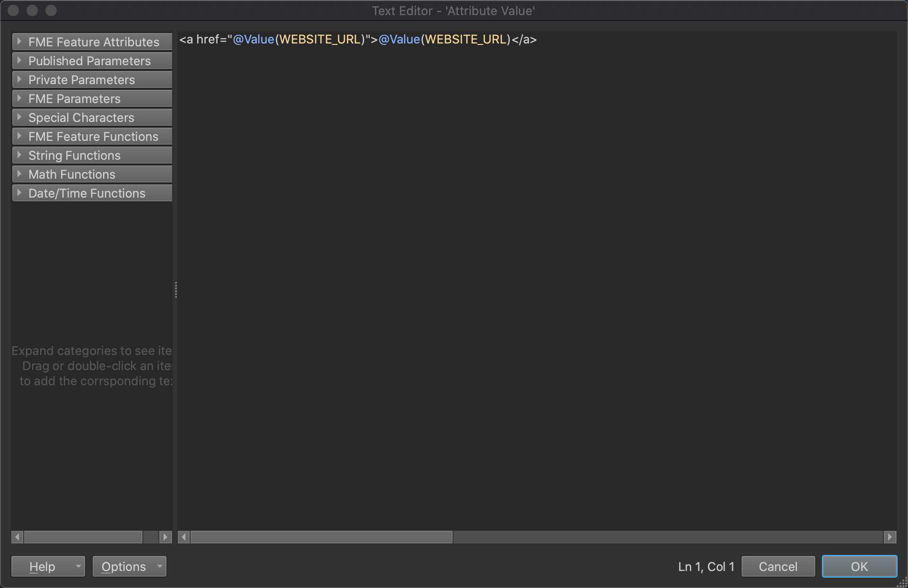
Task: Open the Options dropdown menu
Action: coord(158,566)
